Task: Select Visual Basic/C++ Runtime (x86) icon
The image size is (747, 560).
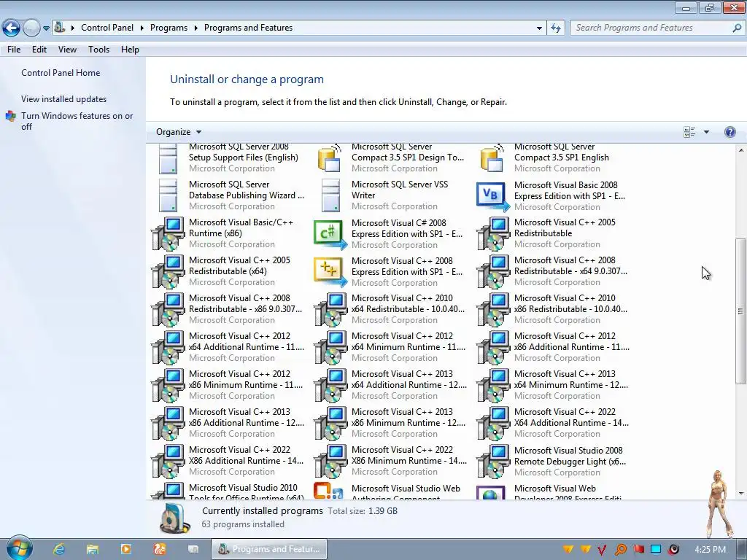Action: [x=169, y=233]
